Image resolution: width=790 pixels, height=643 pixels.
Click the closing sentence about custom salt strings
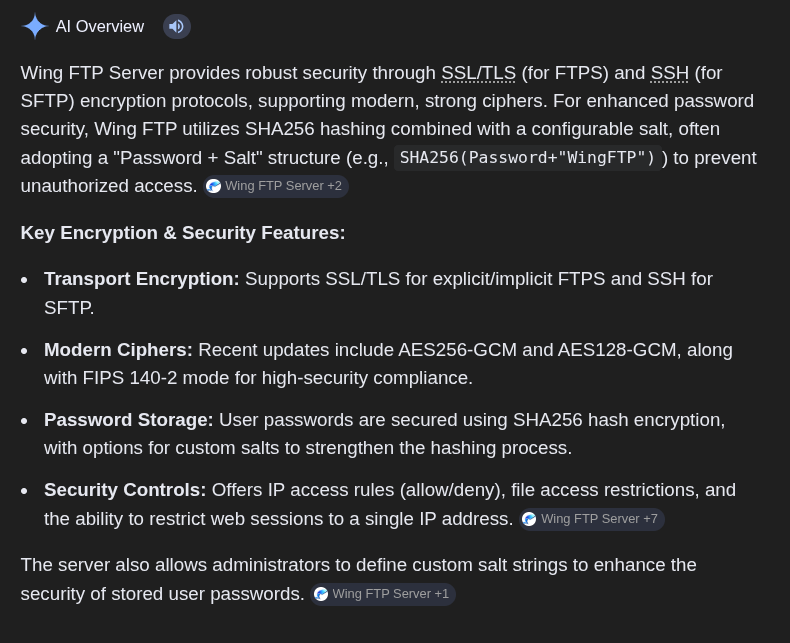tap(358, 580)
